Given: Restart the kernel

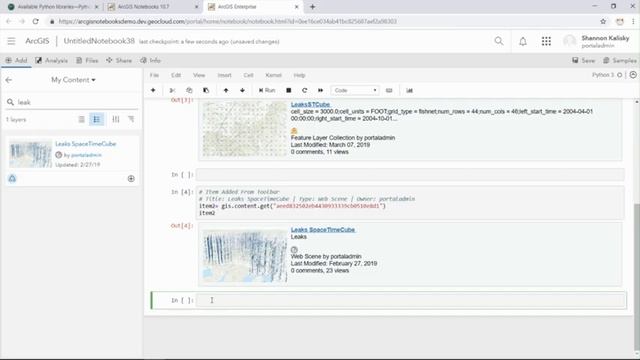Looking at the screenshot, I should 304,90.
